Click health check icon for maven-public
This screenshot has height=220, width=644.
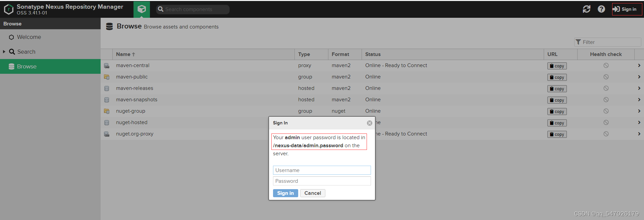[x=606, y=77]
